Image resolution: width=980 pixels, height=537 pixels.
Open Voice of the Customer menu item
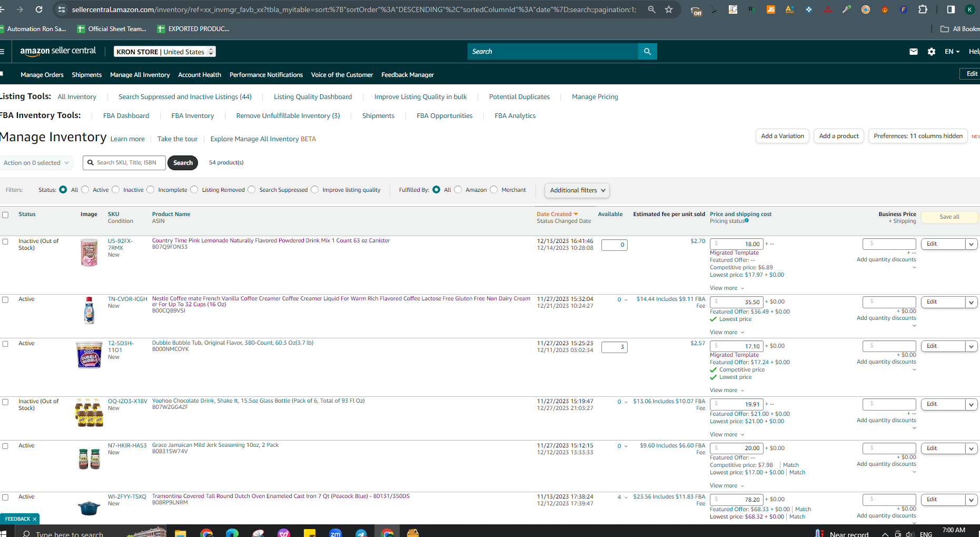pyautogui.click(x=342, y=75)
